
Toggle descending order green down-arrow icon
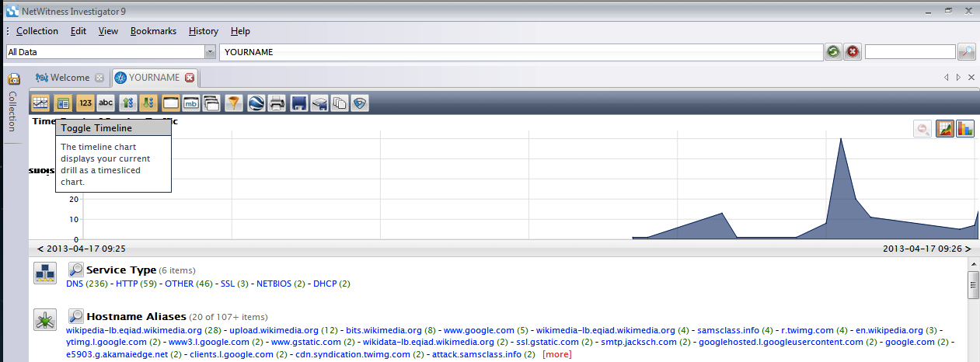148,103
